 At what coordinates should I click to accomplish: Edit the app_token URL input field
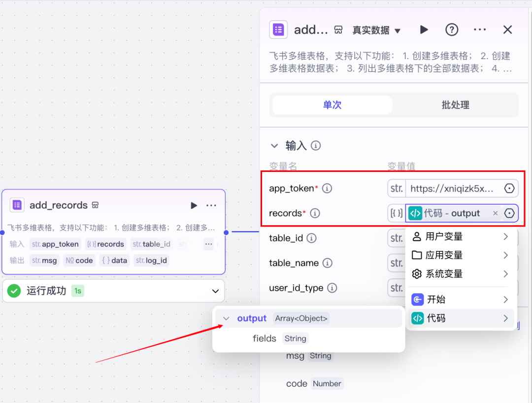(x=452, y=189)
